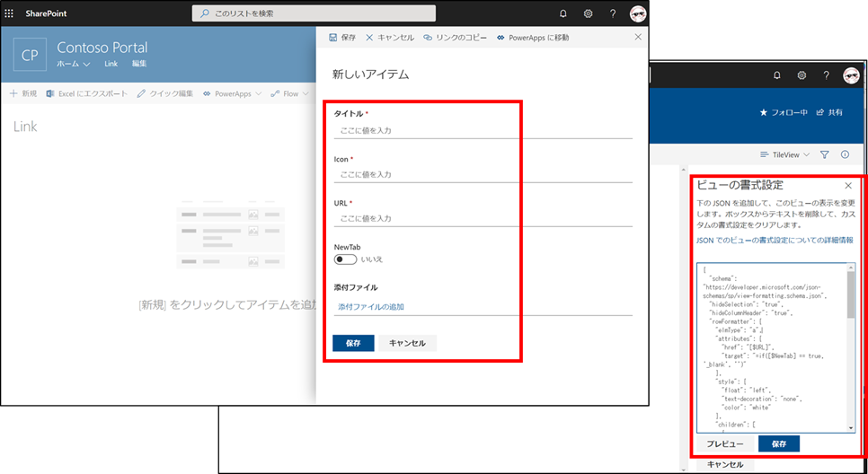868x474 pixels.
Task: Click the このリストを検索 search box
Action: point(314,13)
